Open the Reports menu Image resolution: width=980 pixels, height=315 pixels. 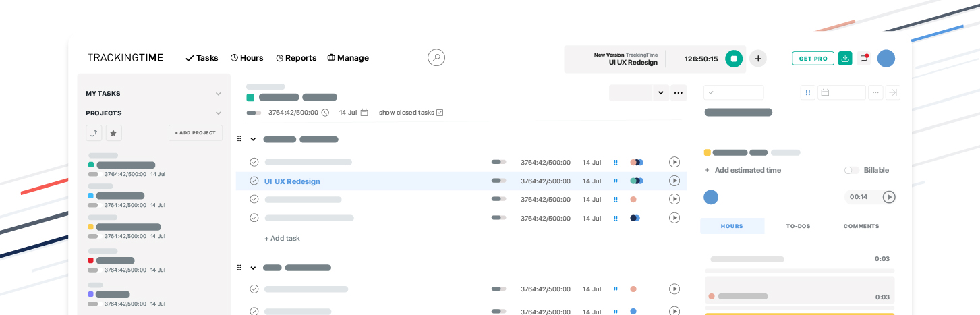[296, 58]
